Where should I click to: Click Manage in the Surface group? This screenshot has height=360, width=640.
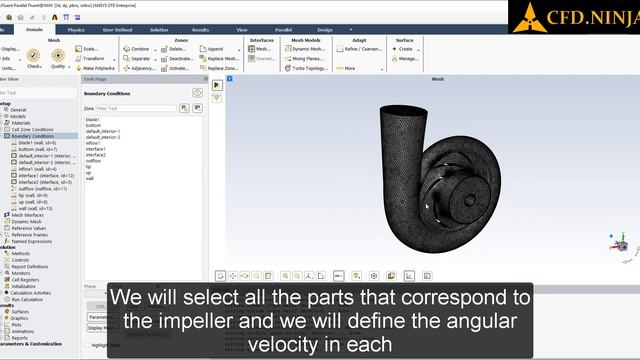click(405, 59)
